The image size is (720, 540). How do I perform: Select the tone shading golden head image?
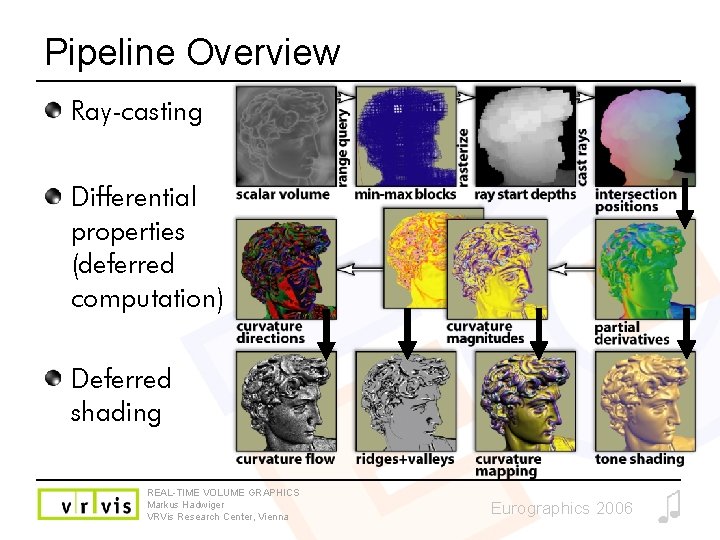645,401
